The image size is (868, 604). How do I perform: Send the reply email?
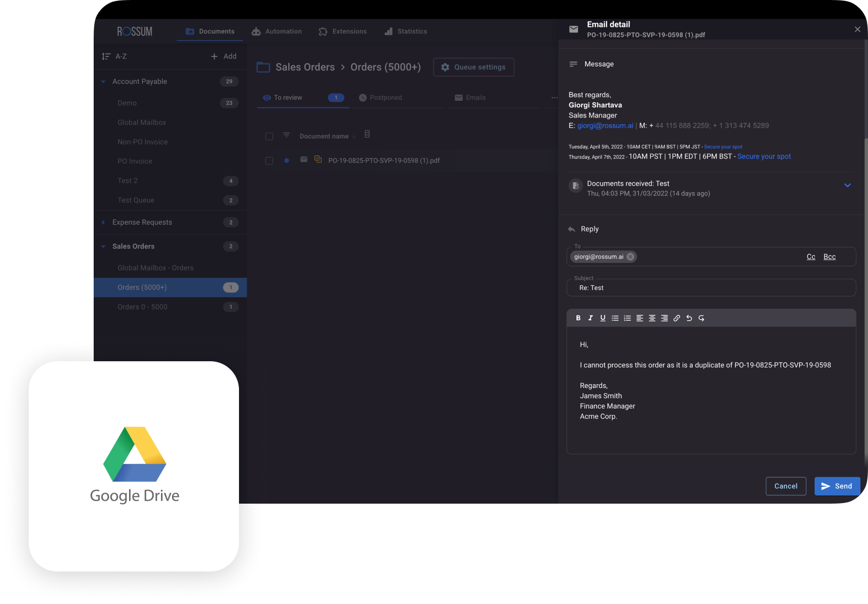pyautogui.click(x=836, y=486)
